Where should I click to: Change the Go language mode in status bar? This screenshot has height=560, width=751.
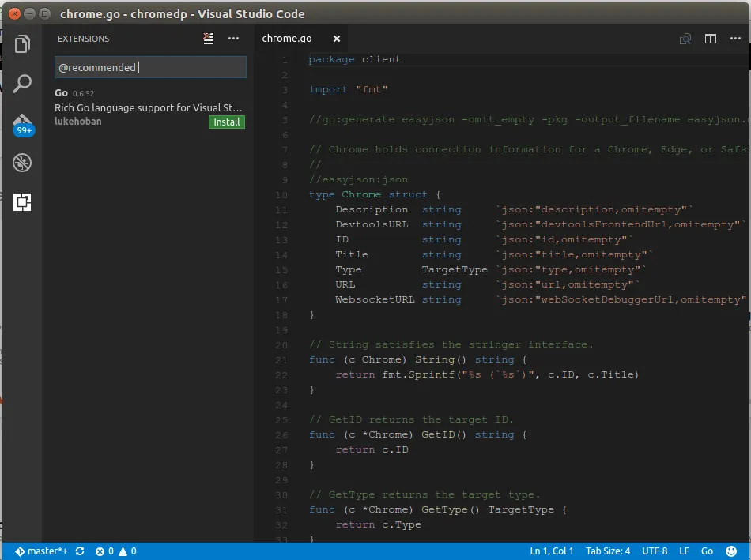[707, 551]
